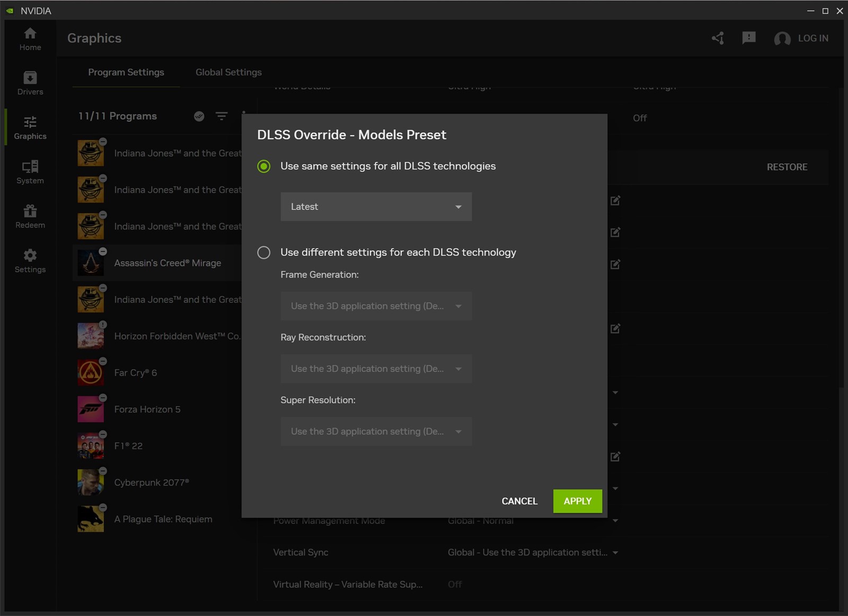Expand the Power Management Mode dropdown arrow
Viewport: 848px width, 616px height.
coord(615,521)
